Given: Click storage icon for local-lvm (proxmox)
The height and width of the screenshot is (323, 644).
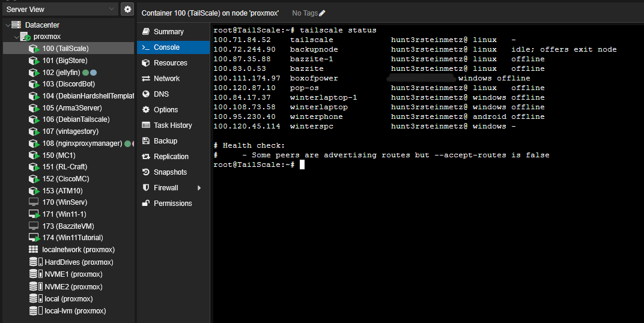Looking at the screenshot, I should (36, 311).
